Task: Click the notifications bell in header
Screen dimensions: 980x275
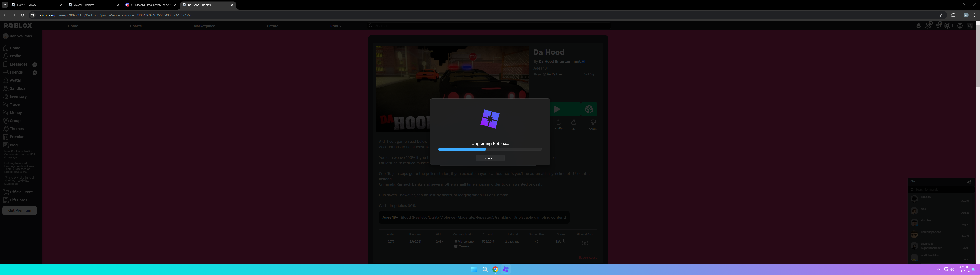Action: [918, 26]
